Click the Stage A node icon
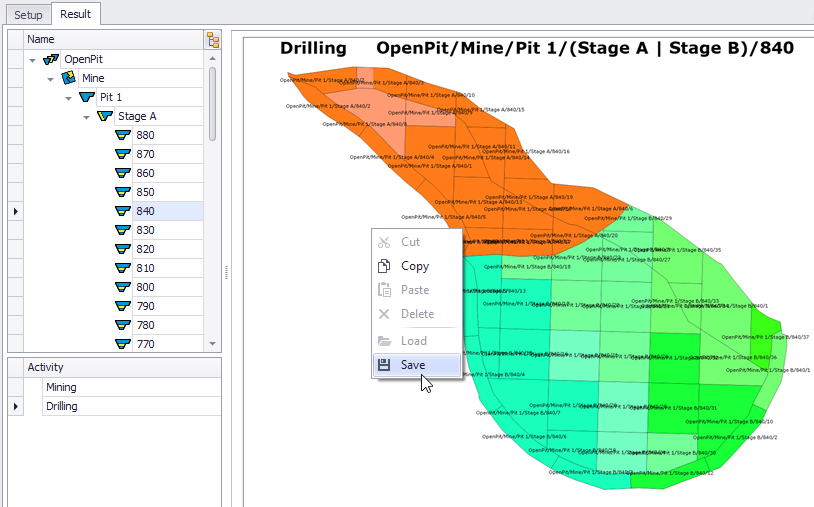814x507 pixels. tap(105, 116)
